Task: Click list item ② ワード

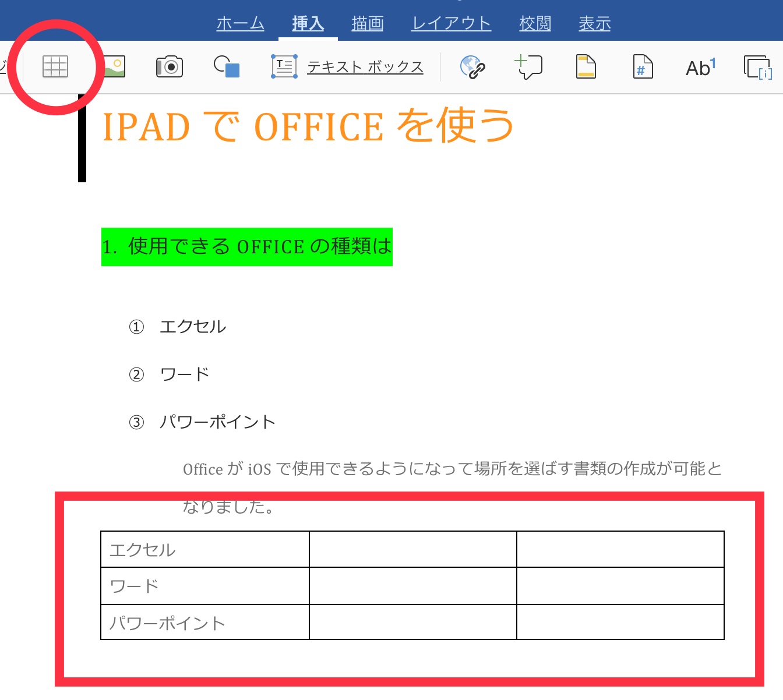Action: (x=169, y=374)
